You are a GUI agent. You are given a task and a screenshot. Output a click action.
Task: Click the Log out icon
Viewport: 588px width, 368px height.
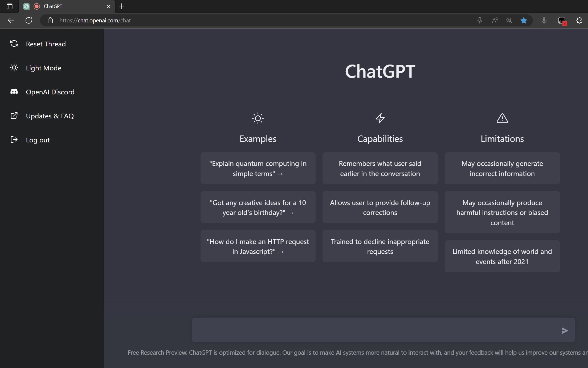tap(14, 139)
